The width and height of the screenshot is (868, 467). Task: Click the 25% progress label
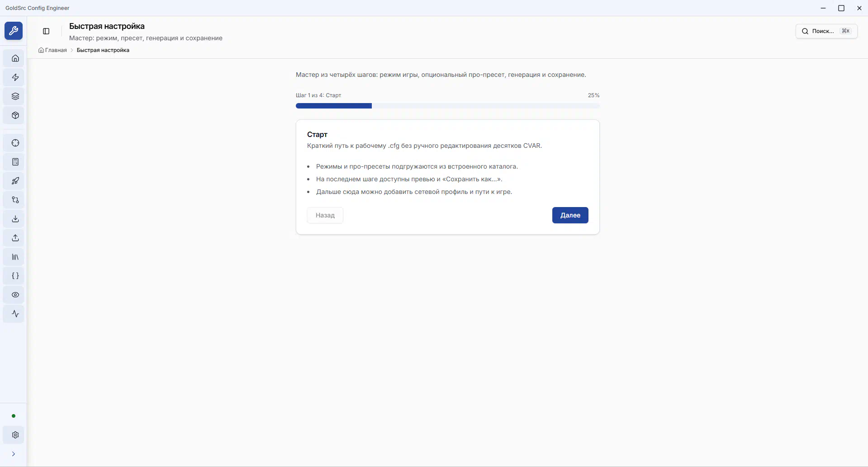593,95
